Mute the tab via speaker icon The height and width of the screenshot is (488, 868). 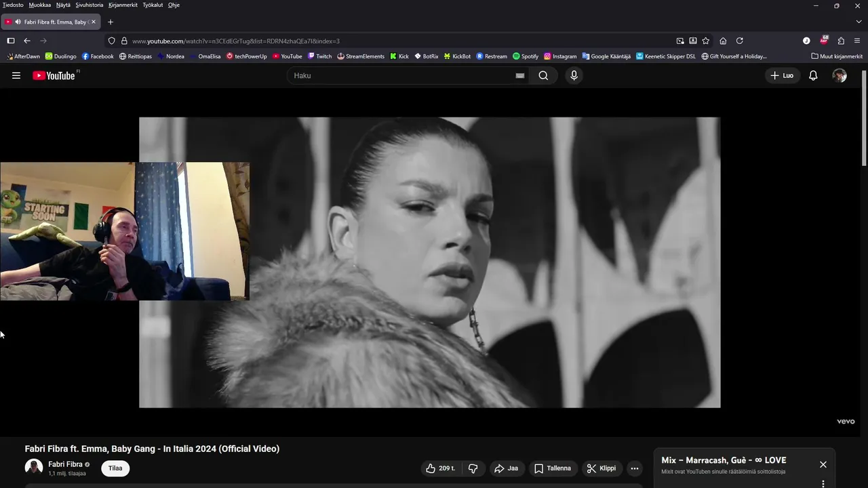[18, 22]
